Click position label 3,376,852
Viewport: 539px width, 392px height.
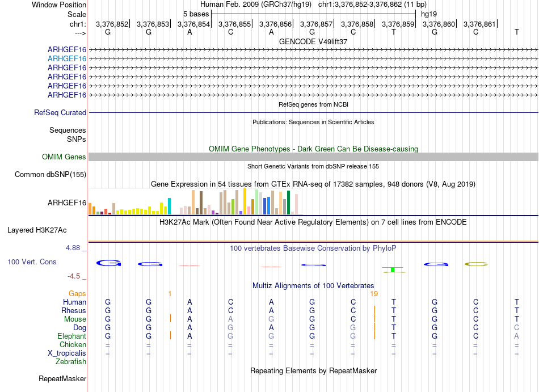[x=112, y=24]
